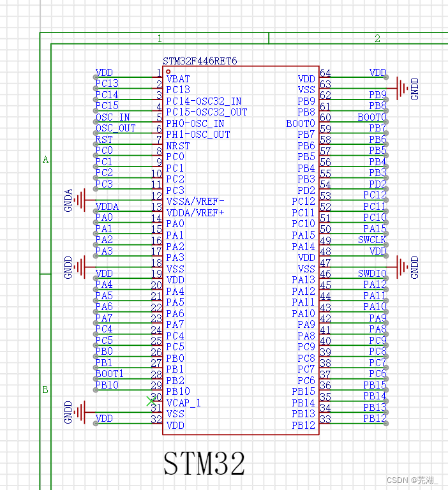This screenshot has width=448, height=490.
Task: Select the large STM32 title text
Action: coord(204,463)
